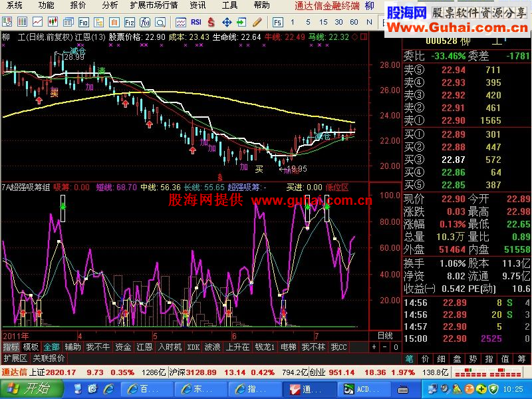Viewport: 532px width, 399px height.
Task: Open the 关联报价 button
Action: (x=49, y=358)
